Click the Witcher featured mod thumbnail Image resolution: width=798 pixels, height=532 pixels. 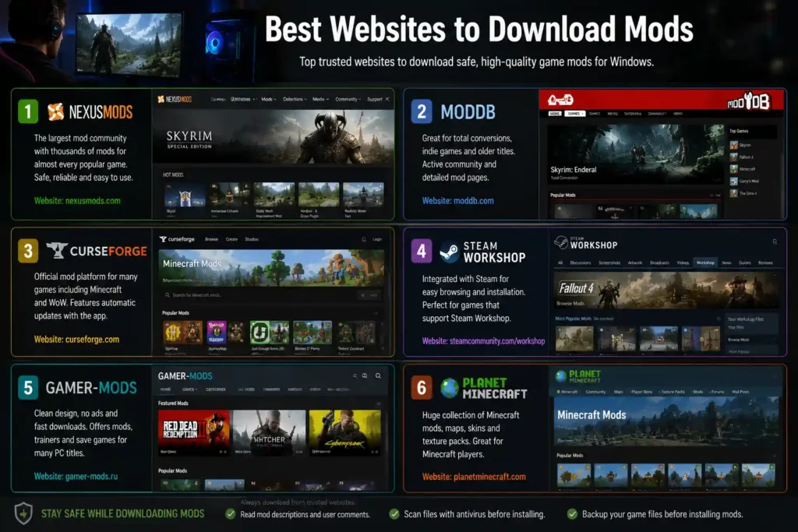(x=269, y=432)
